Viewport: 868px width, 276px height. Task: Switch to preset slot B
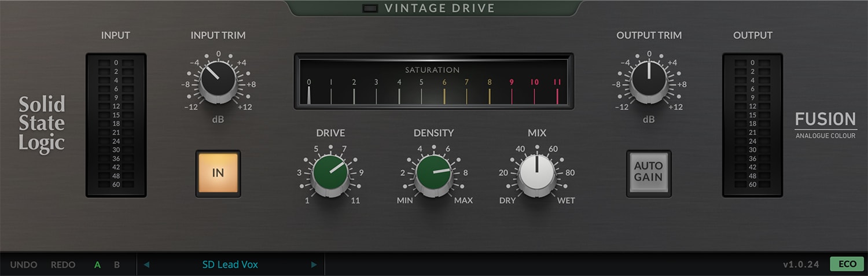[117, 264]
